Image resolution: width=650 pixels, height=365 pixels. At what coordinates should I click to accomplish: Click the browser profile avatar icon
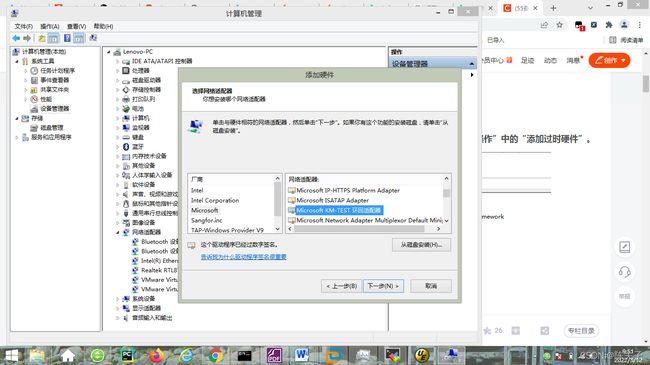[x=624, y=25]
